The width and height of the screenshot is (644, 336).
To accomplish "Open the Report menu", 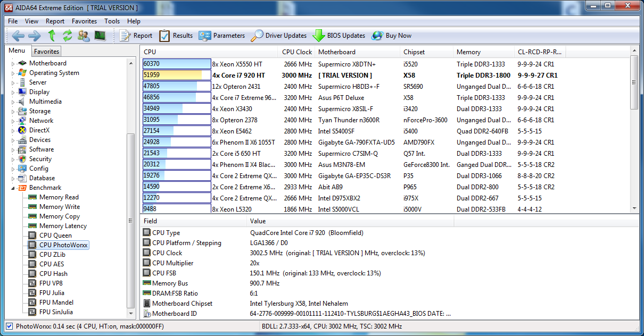I will point(55,21).
